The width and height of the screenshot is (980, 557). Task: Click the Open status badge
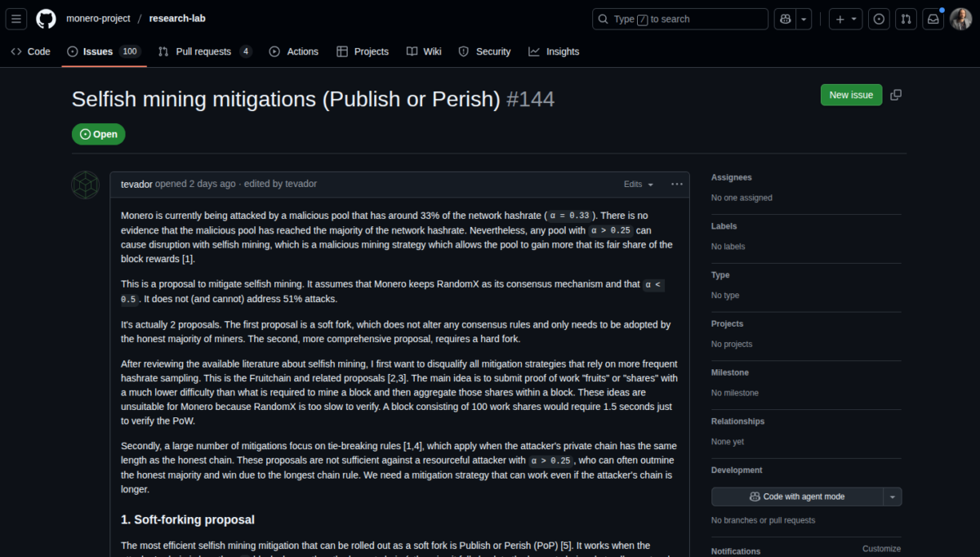coord(99,135)
